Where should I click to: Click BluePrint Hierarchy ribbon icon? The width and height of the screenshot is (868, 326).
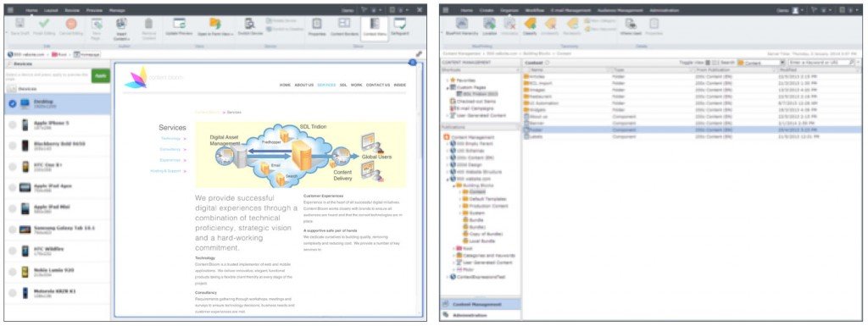point(461,23)
